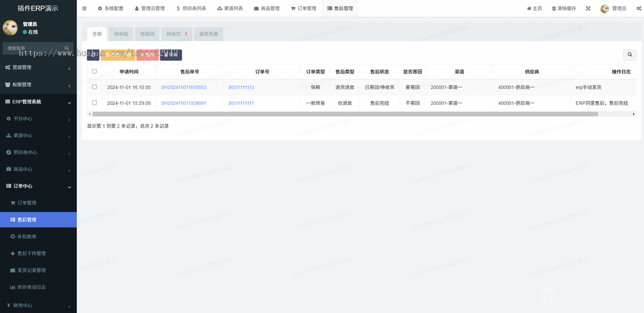The width and height of the screenshot is (644, 313).
Task: Click the yen icon beside 财务中心
Action: 9,305
